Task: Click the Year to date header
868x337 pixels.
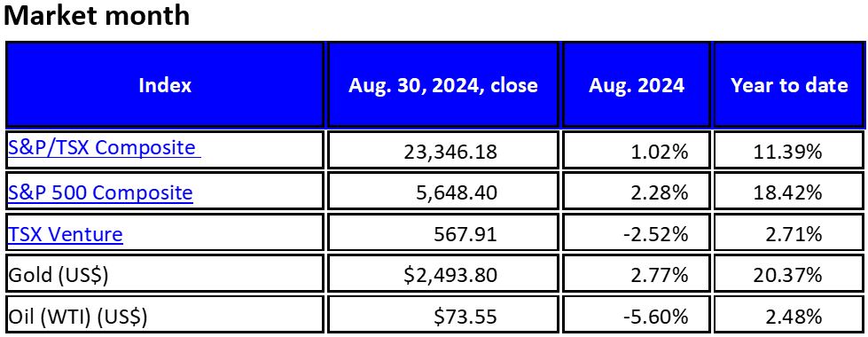Action: coord(789,84)
